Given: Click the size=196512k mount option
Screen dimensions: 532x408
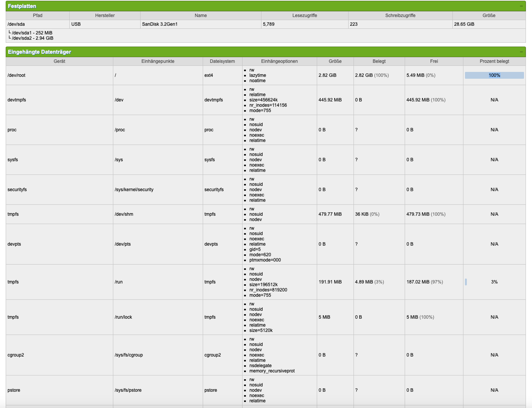Looking at the screenshot, I should point(263,285).
